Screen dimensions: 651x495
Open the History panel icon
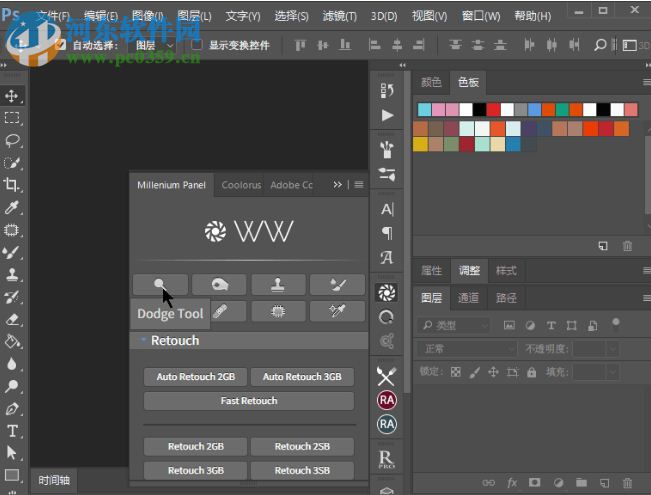point(387,90)
